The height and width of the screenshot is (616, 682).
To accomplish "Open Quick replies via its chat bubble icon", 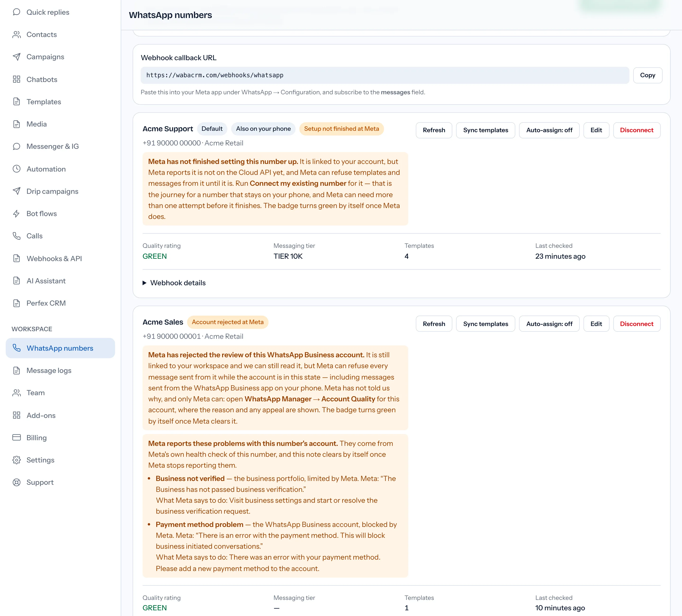I will tap(16, 12).
